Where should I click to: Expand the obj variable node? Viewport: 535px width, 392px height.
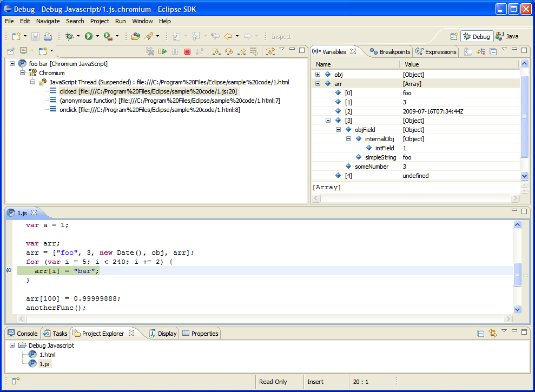click(318, 75)
